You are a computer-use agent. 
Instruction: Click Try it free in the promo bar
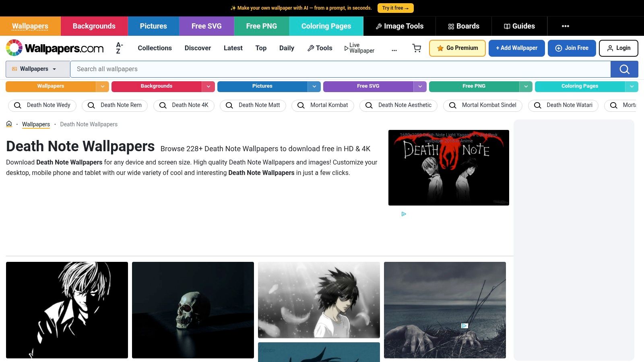click(x=395, y=8)
